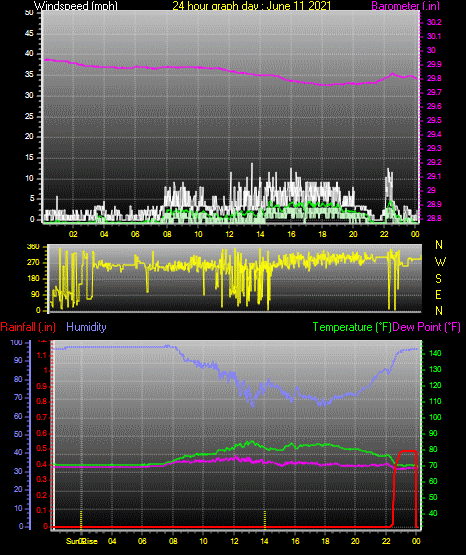This screenshot has width=466, height=555.
Task: Click the "24 hour graph day : June 11 2021" title
Action: (x=252, y=6)
